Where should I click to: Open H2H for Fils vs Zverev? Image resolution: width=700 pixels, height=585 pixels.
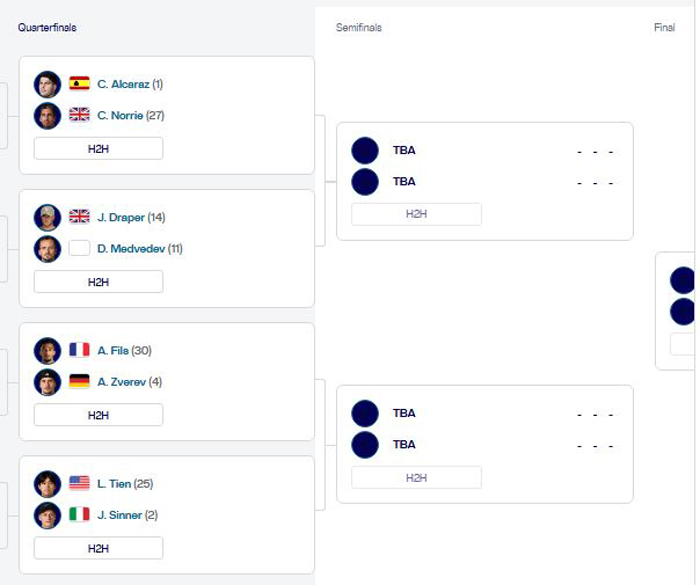tap(98, 415)
